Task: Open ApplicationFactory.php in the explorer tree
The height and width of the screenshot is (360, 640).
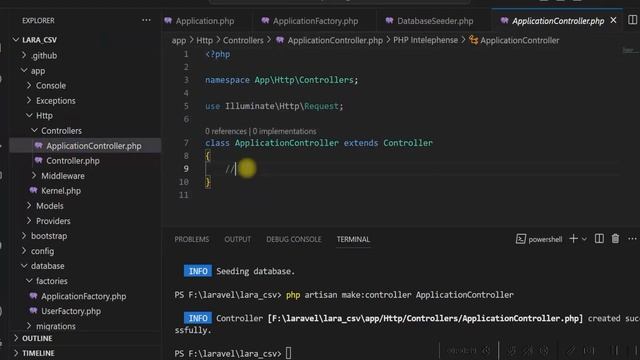Action: tap(85, 296)
